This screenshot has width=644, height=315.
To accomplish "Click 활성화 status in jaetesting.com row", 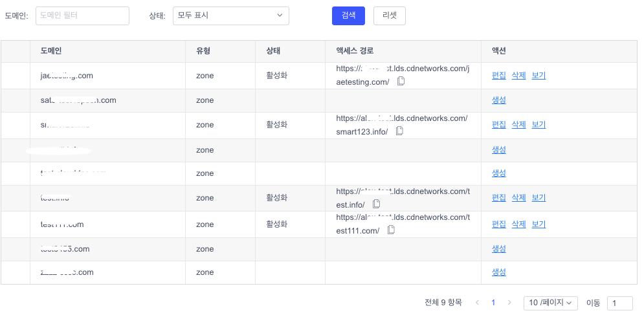I will [x=277, y=76].
